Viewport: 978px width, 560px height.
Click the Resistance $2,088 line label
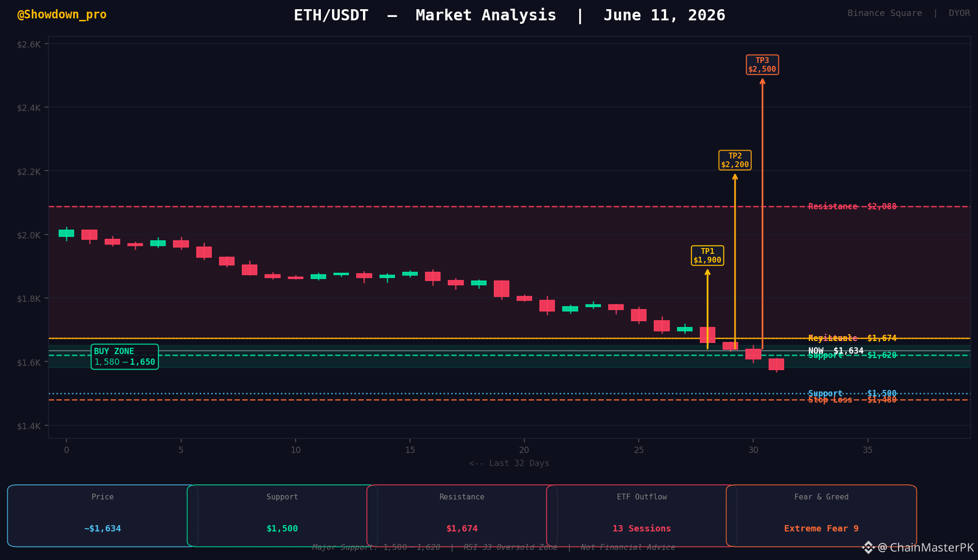[852, 206]
